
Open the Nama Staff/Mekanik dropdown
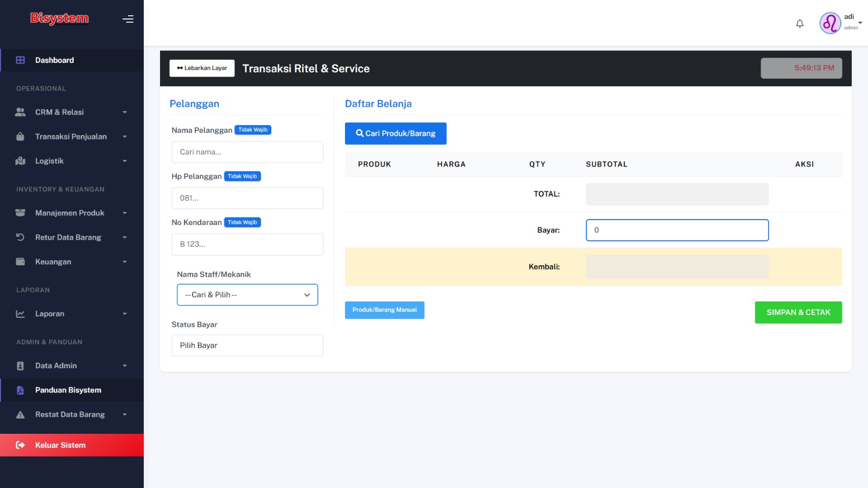(247, 295)
